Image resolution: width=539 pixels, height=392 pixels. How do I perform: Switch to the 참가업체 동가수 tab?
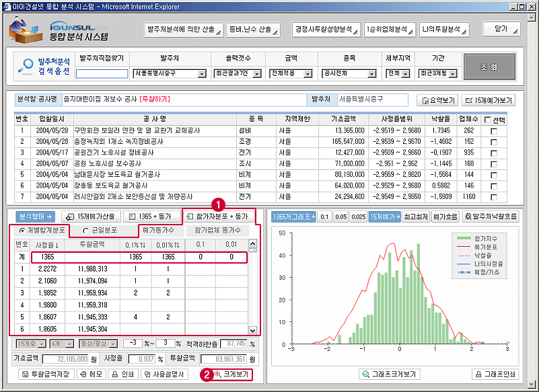pos(217,230)
